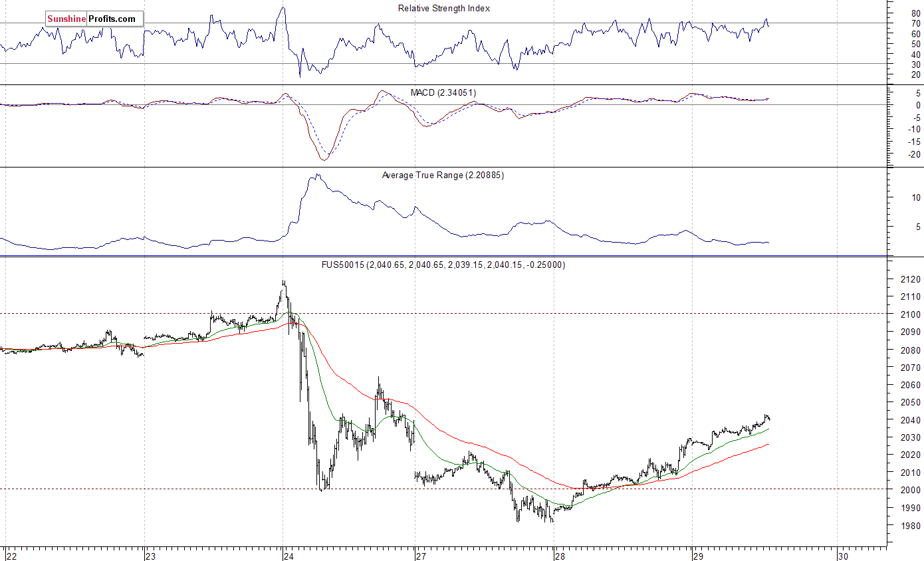Click the MACD axis value -20
The width and height of the screenshot is (924, 561).
point(914,154)
